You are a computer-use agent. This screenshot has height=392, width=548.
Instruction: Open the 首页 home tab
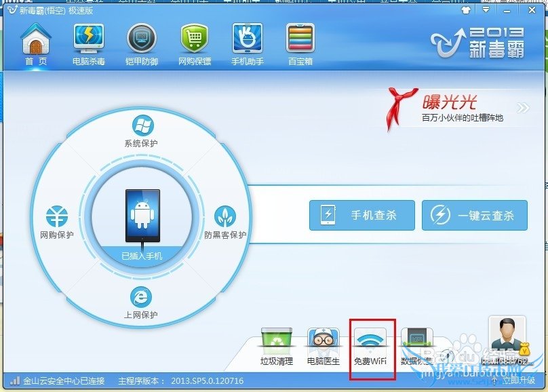(x=36, y=44)
